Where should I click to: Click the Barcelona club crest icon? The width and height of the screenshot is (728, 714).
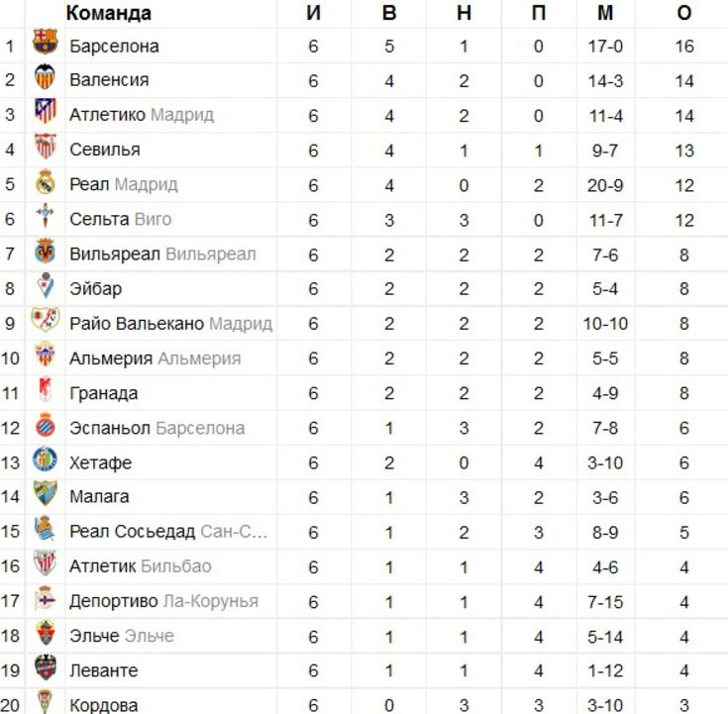coord(45,42)
